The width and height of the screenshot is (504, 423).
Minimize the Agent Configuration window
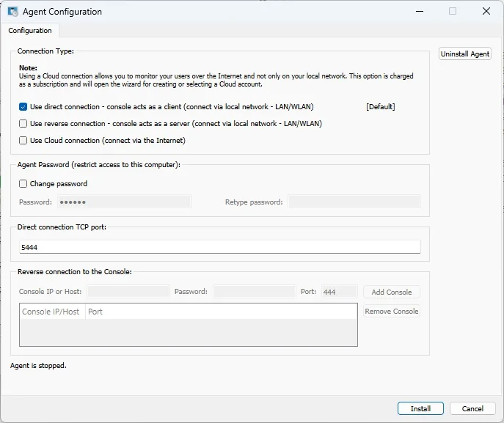[420, 12]
